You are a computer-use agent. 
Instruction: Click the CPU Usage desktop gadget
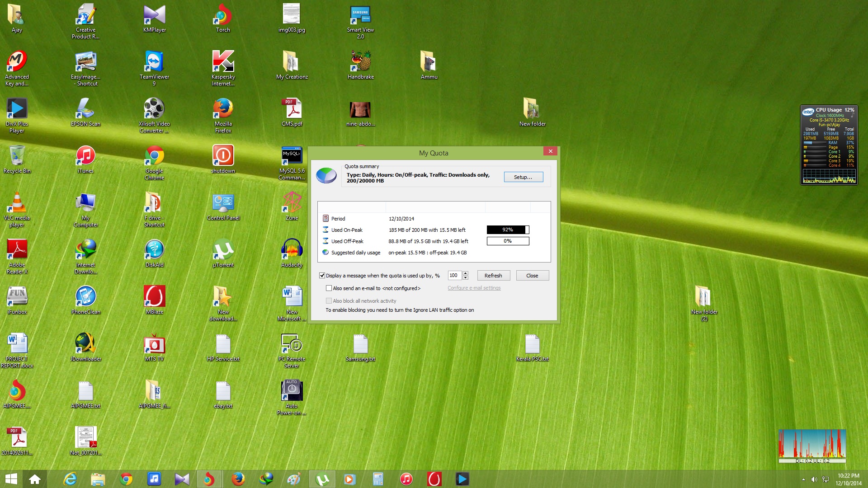point(829,145)
